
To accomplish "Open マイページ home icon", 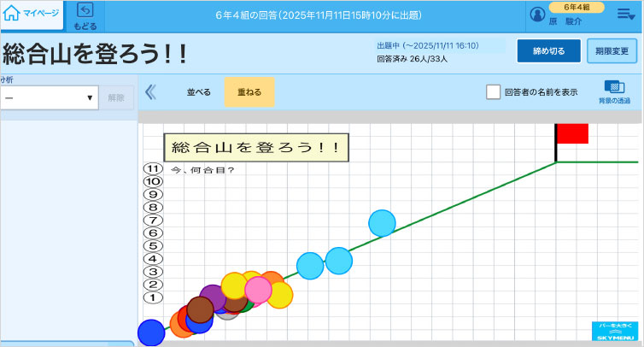I will point(31,15).
